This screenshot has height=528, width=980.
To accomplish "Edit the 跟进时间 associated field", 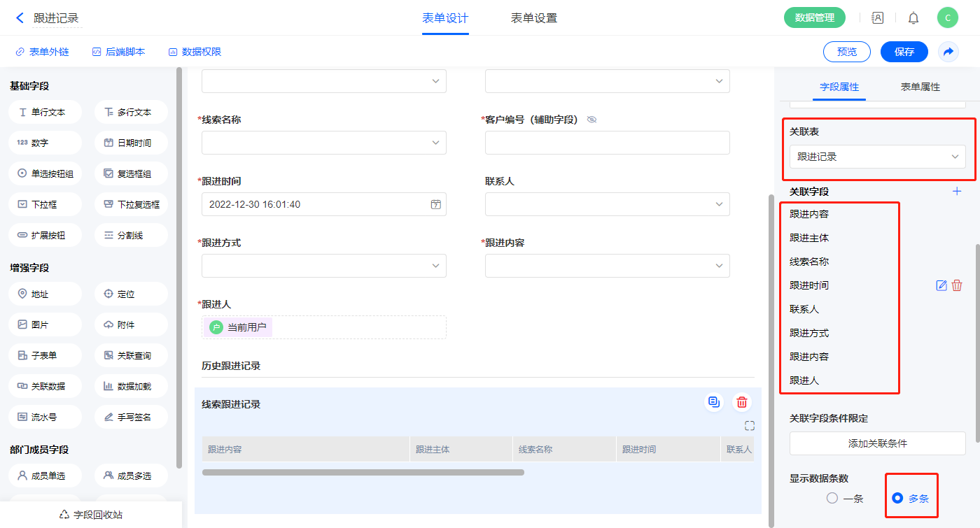I will (x=941, y=285).
